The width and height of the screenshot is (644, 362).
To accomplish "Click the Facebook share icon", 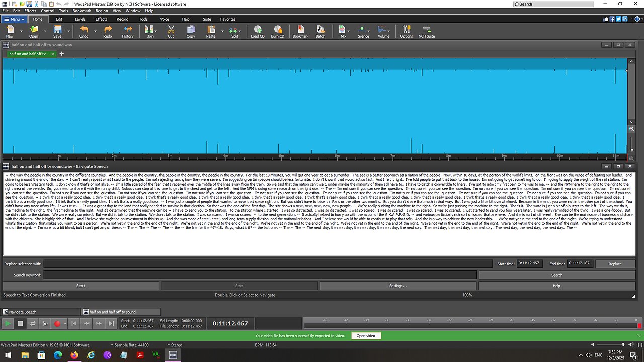I will pos(612,19).
